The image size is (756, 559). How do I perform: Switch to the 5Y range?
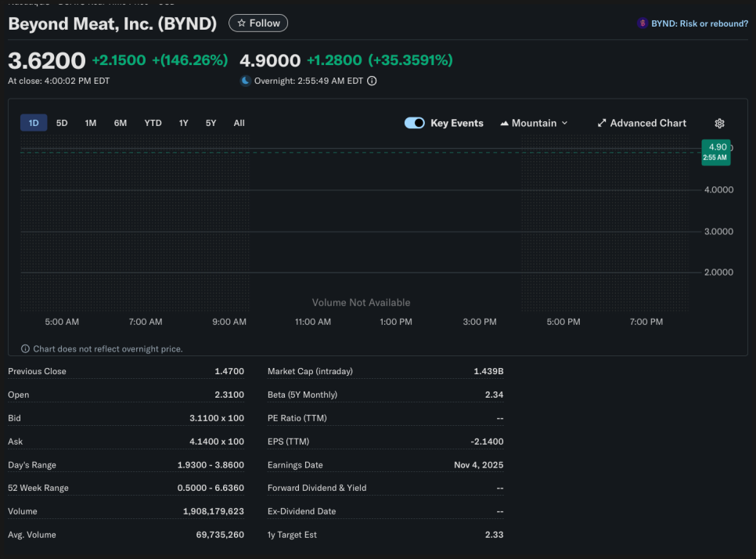[211, 123]
